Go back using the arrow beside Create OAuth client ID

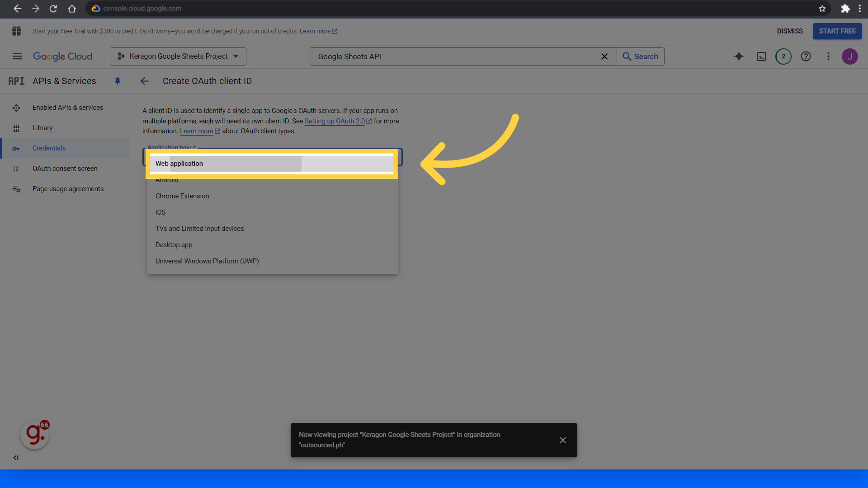pyautogui.click(x=145, y=81)
